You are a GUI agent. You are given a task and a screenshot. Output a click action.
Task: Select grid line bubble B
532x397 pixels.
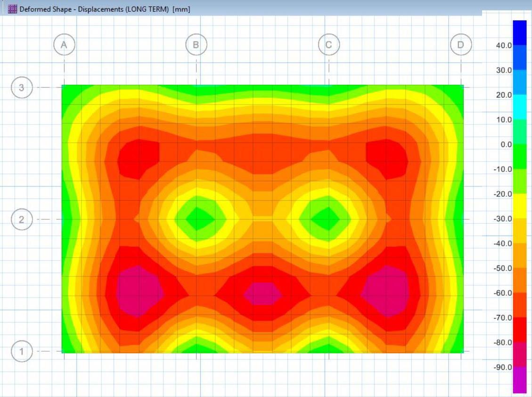(x=196, y=45)
